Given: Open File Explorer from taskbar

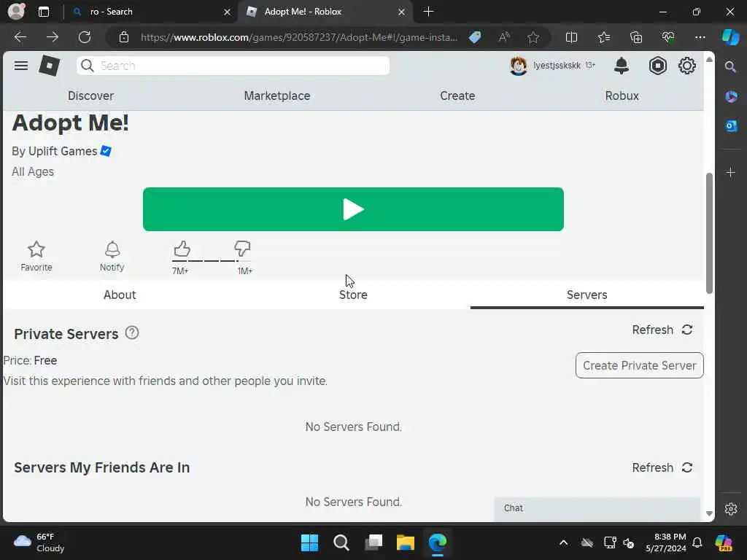Looking at the screenshot, I should tap(406, 542).
